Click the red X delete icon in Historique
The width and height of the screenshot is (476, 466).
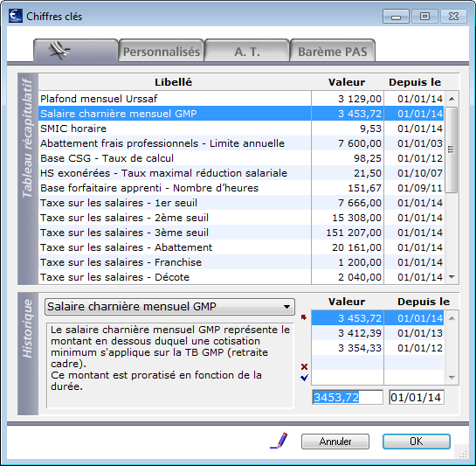(x=304, y=366)
